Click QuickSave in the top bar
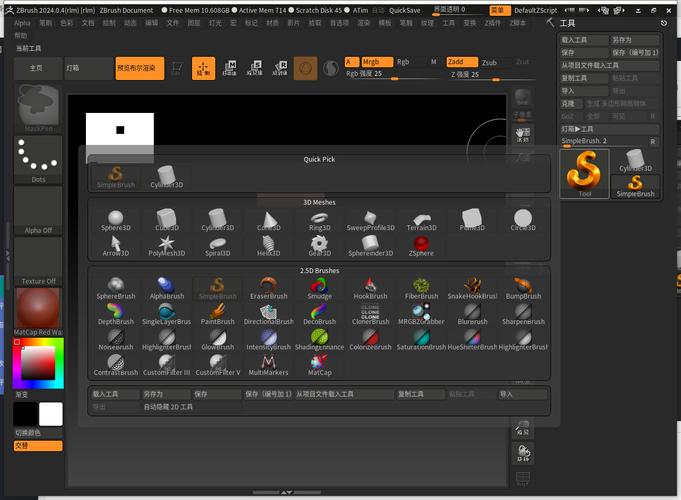 (x=404, y=10)
